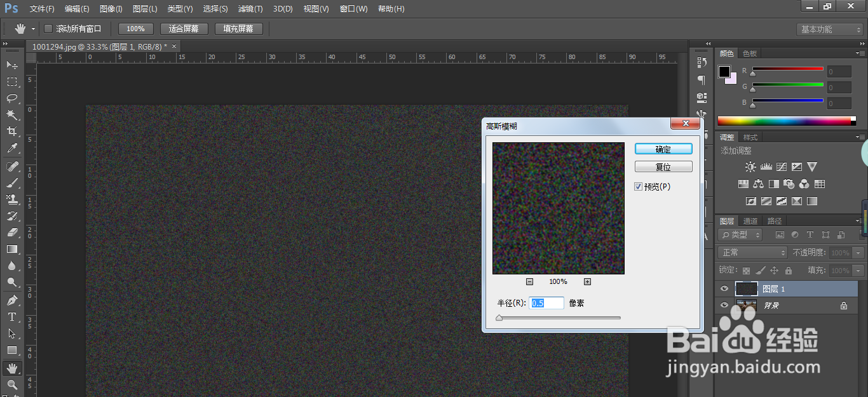This screenshot has height=397, width=868.
Task: Toggle Preview checkbox in Gaussian Blur dialog
Action: tap(639, 187)
